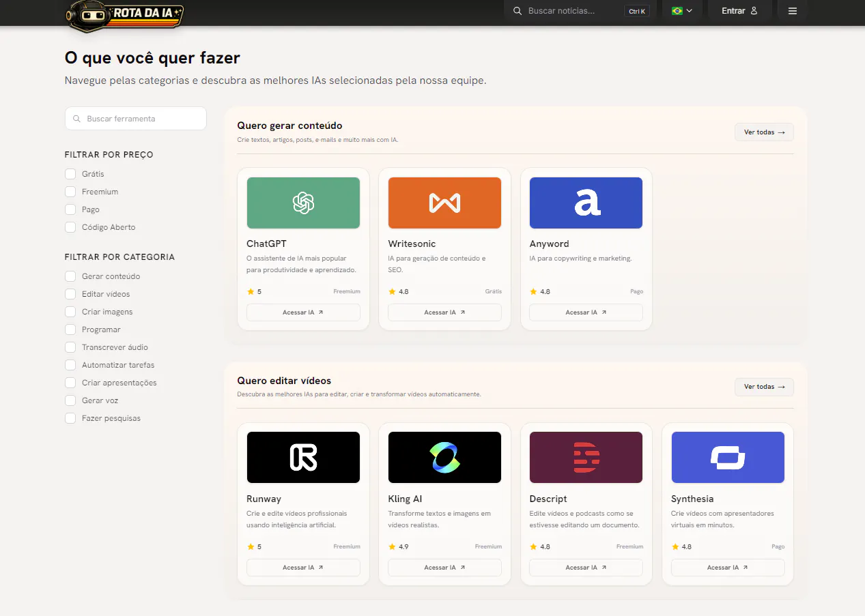Screen dimensions: 865x616
Task: Open Acessar IA on Kling AI card
Action: click(x=444, y=568)
